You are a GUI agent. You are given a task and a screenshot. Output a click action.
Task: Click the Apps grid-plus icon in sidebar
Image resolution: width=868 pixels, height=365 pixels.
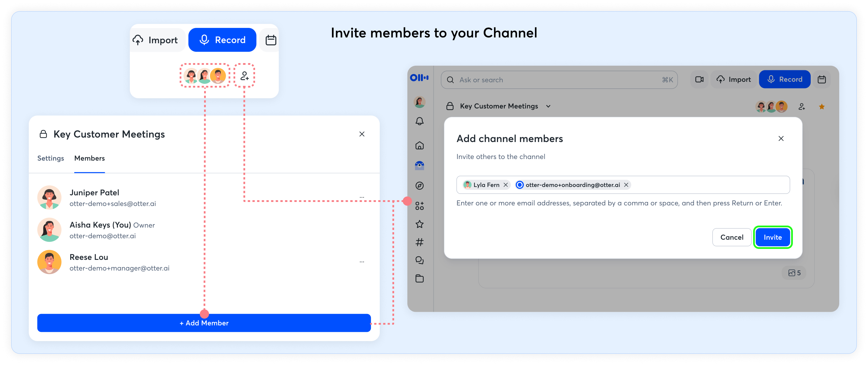[x=419, y=206]
